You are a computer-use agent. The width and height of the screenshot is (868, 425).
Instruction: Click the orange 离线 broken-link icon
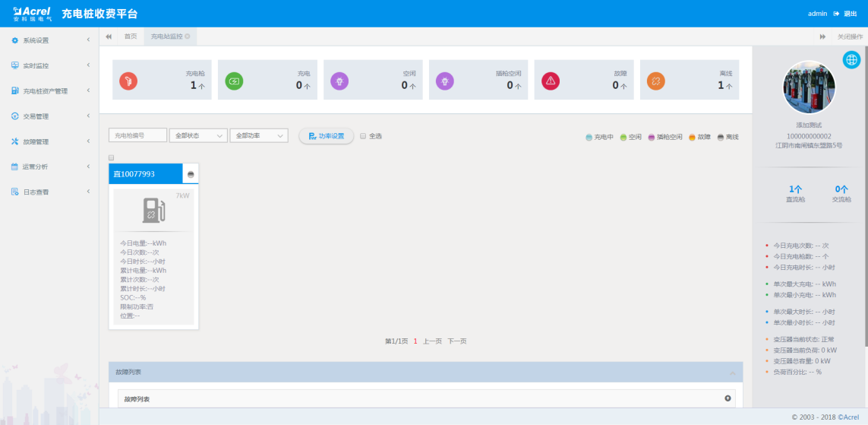(656, 81)
